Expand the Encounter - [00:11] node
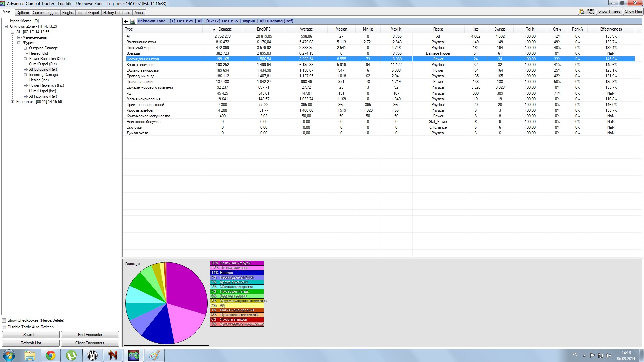This screenshot has width=644, height=362. click(x=12, y=102)
